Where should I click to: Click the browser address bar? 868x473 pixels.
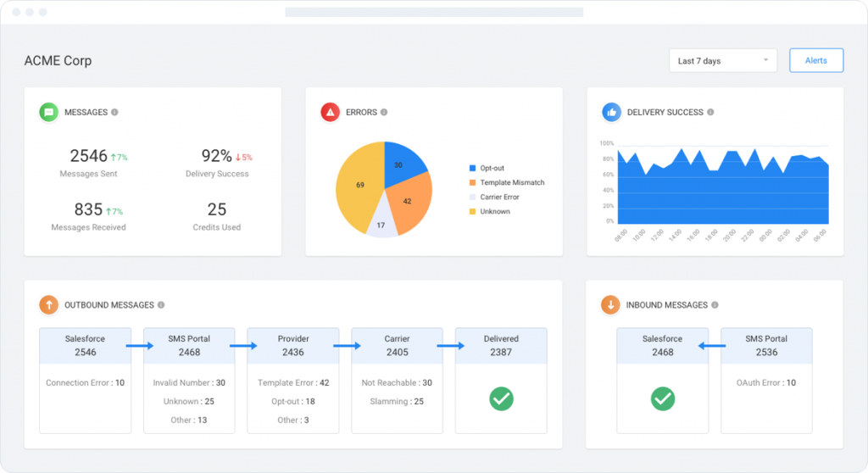pyautogui.click(x=434, y=13)
